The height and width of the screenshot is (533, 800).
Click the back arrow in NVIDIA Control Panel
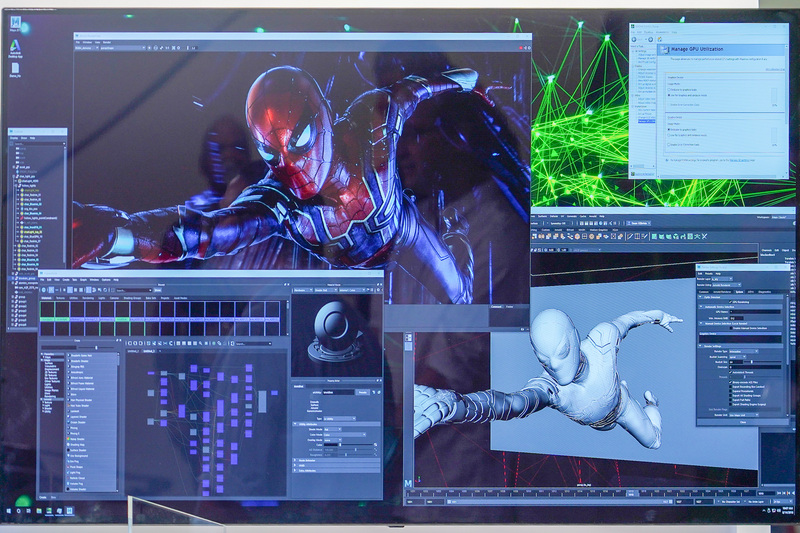pyautogui.click(x=634, y=39)
